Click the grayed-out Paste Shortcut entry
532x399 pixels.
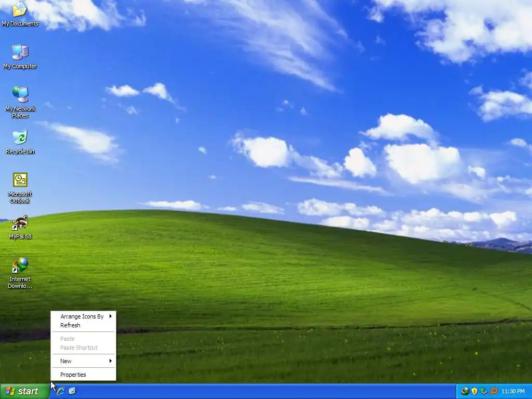84,348
